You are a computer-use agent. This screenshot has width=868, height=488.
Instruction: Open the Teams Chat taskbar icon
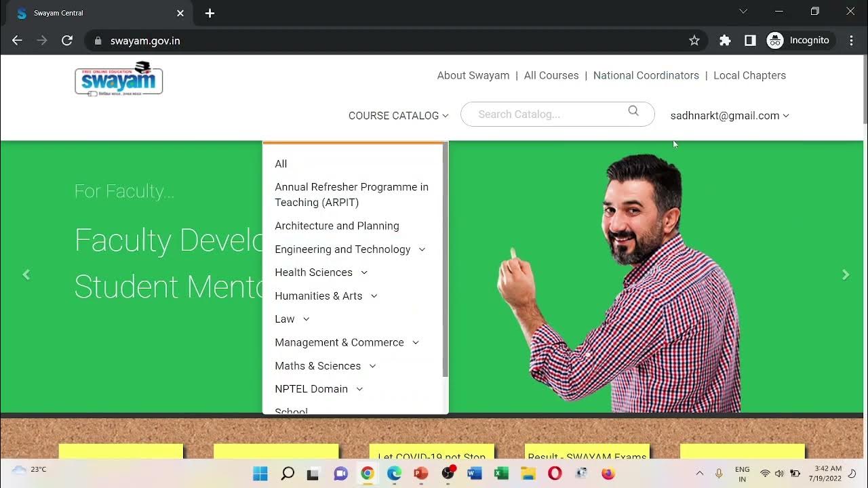pyautogui.click(x=340, y=473)
